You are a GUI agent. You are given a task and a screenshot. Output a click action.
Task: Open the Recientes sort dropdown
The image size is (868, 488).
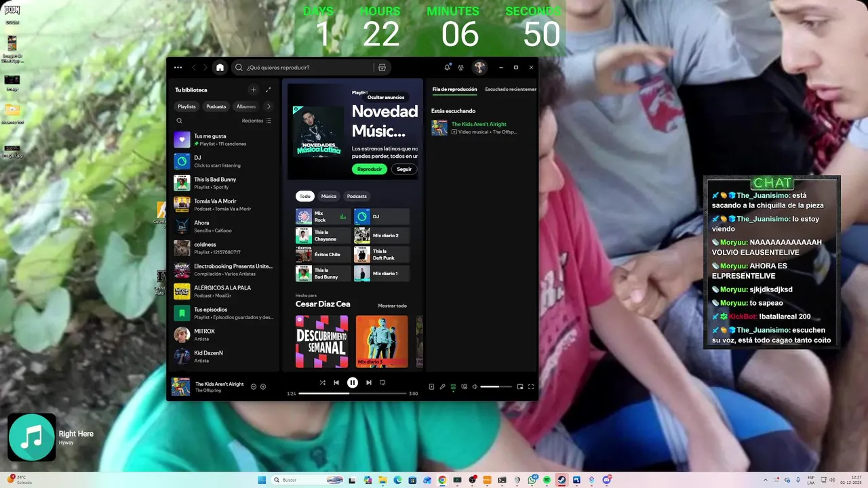pyautogui.click(x=256, y=121)
